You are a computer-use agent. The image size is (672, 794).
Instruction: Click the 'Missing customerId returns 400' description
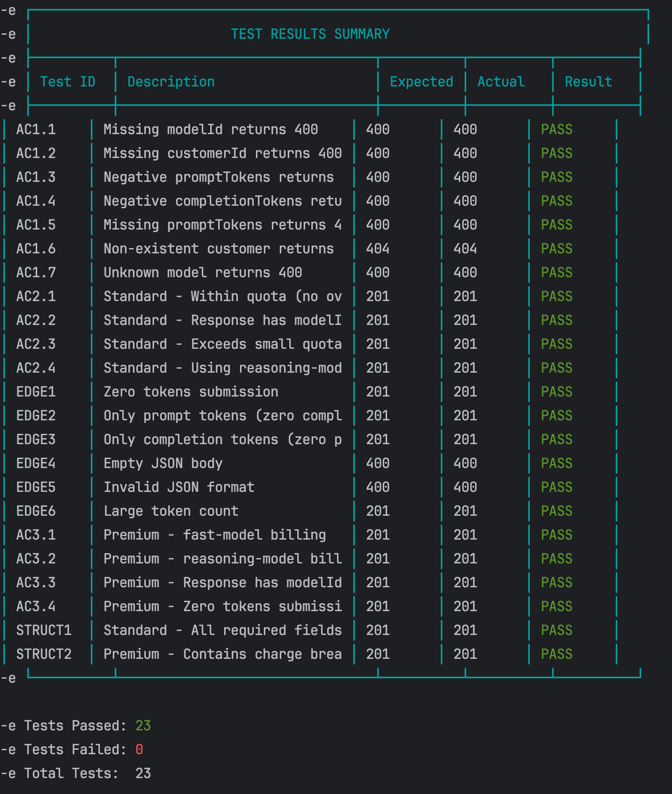(x=222, y=153)
